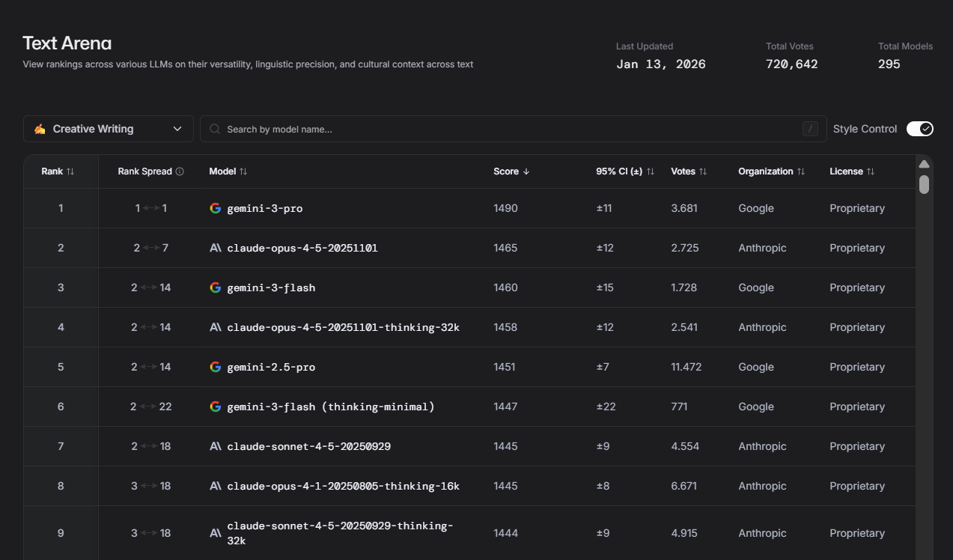Image resolution: width=953 pixels, height=560 pixels.
Task: Show Rank Spread info tooltip icon
Action: pyautogui.click(x=180, y=171)
